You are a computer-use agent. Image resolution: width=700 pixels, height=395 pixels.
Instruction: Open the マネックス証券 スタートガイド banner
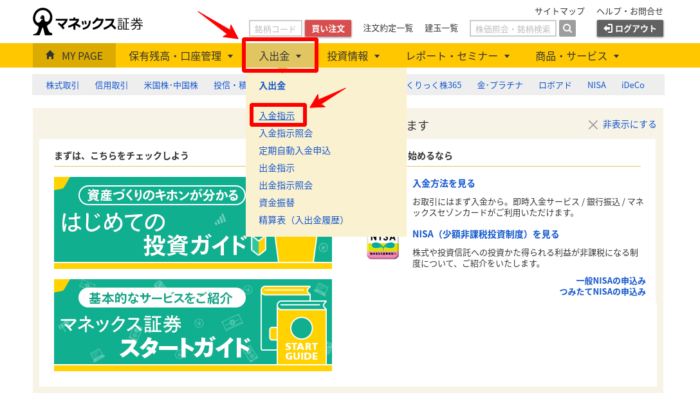193,325
